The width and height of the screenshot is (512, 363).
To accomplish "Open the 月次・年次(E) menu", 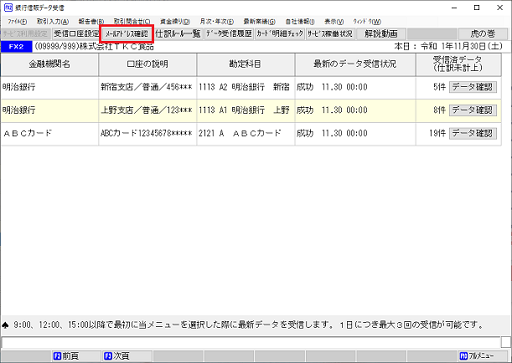I will click(216, 22).
